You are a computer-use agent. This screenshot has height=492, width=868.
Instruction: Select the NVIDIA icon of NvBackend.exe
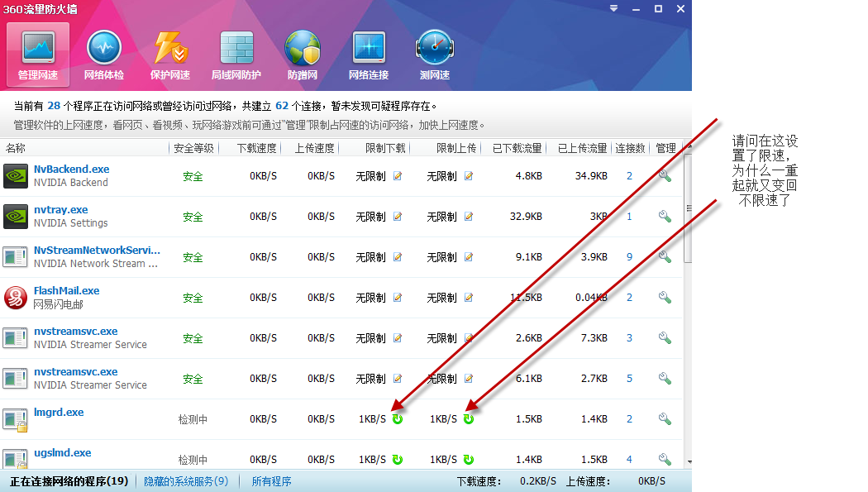pyautogui.click(x=16, y=176)
